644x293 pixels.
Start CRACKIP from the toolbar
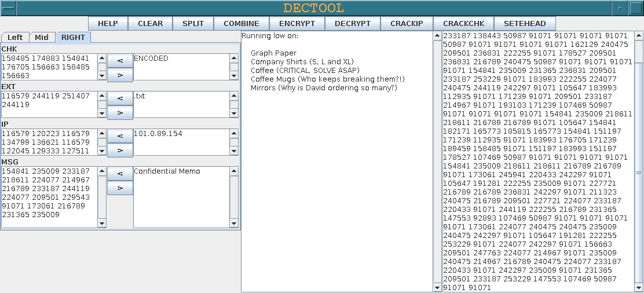tap(407, 24)
